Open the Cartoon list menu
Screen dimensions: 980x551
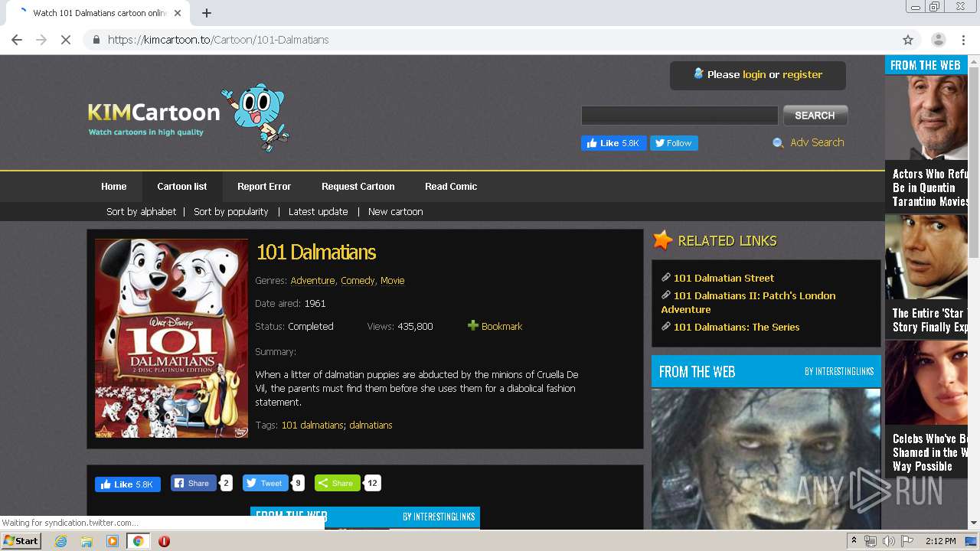[182, 187]
